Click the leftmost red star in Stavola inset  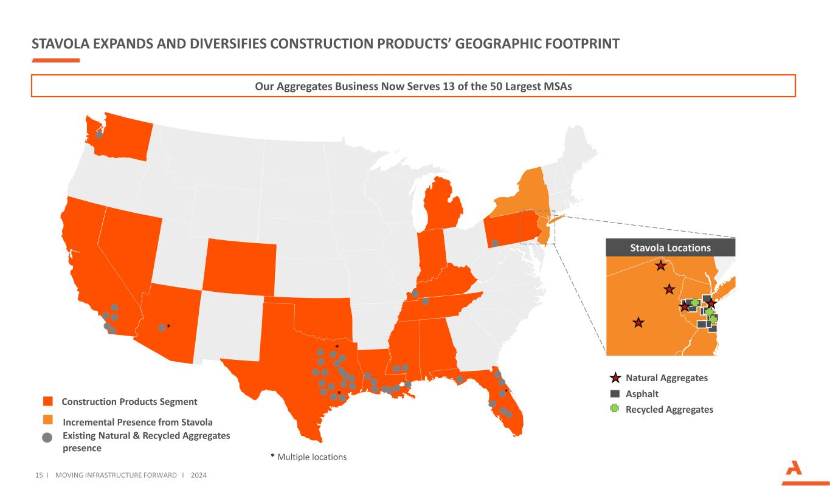pos(638,322)
